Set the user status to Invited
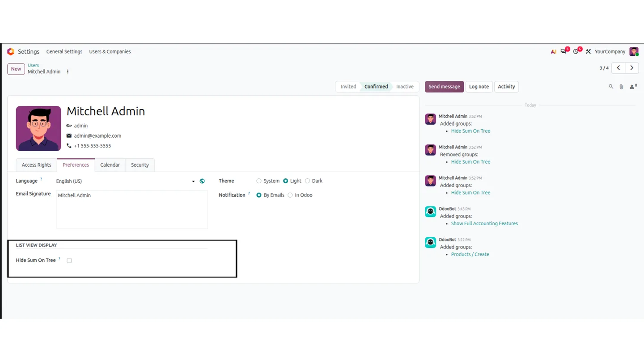 [x=348, y=87]
